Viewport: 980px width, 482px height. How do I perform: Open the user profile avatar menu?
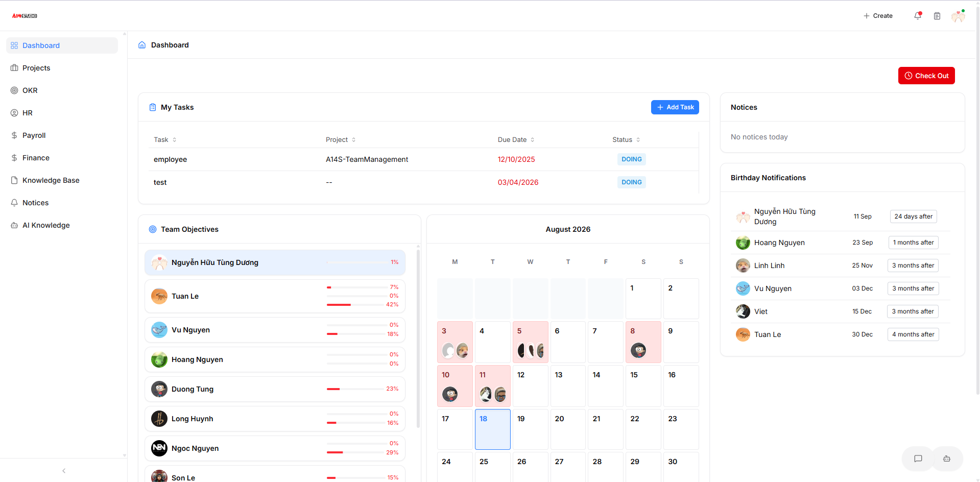(x=958, y=16)
